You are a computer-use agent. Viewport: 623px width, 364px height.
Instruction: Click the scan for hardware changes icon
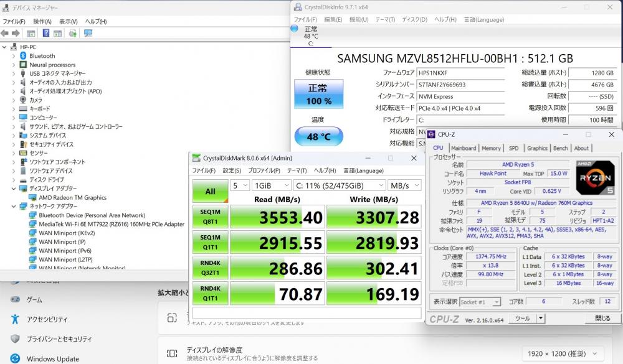click(x=87, y=33)
